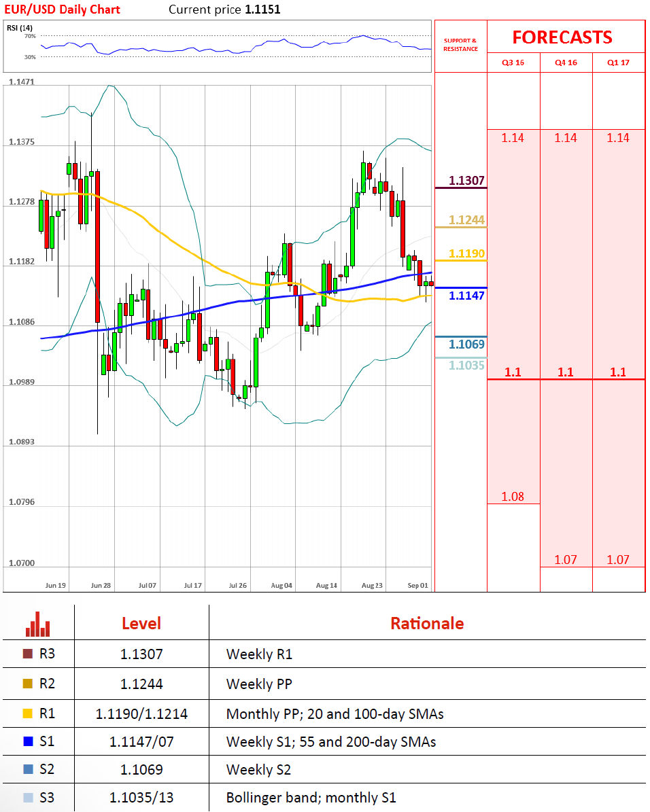Click the 1.07 forecast in Q1 17
This screenshot has height=812, width=650.
[618, 560]
